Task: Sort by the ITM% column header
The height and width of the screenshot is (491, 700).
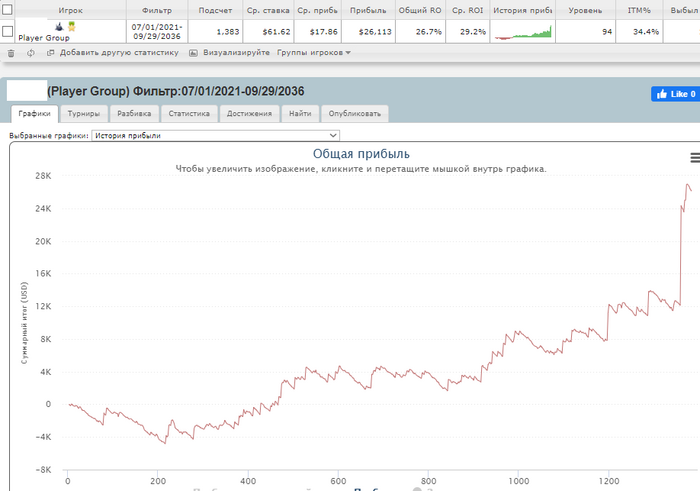Action: pos(639,10)
